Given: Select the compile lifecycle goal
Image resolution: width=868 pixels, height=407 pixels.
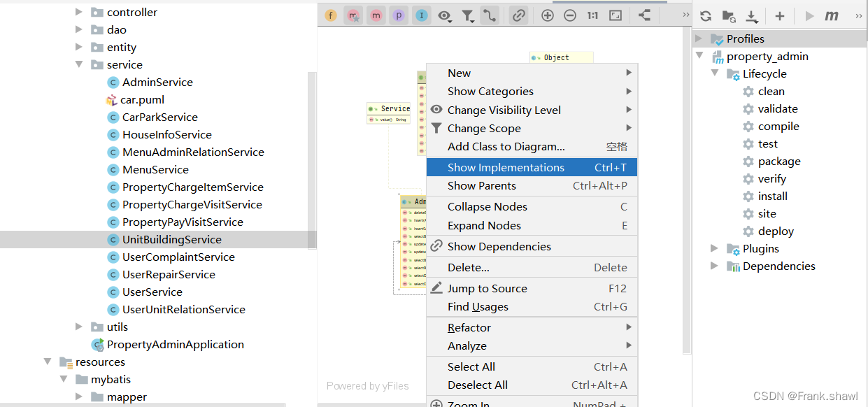Looking at the screenshot, I should (x=778, y=126).
